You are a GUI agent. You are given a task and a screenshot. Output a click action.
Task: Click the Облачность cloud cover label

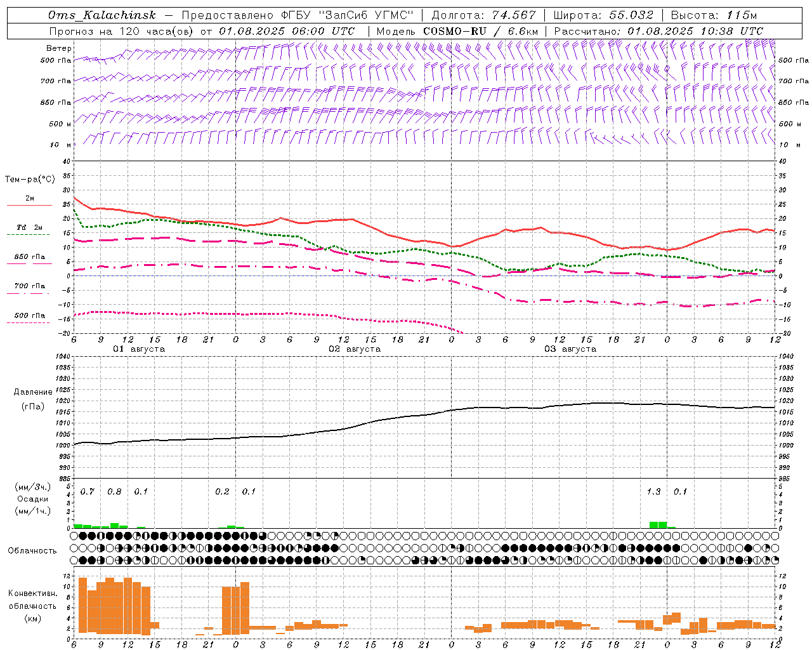click(x=32, y=551)
